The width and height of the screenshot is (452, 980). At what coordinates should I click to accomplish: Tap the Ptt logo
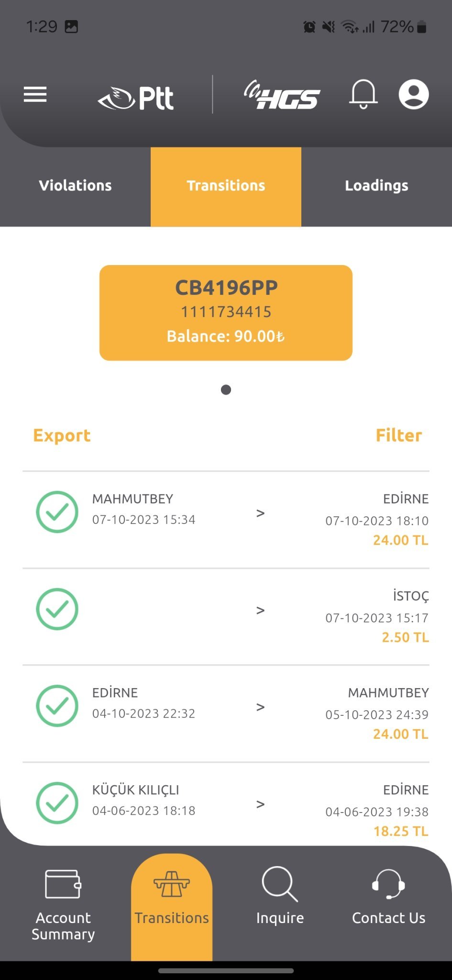(x=136, y=98)
